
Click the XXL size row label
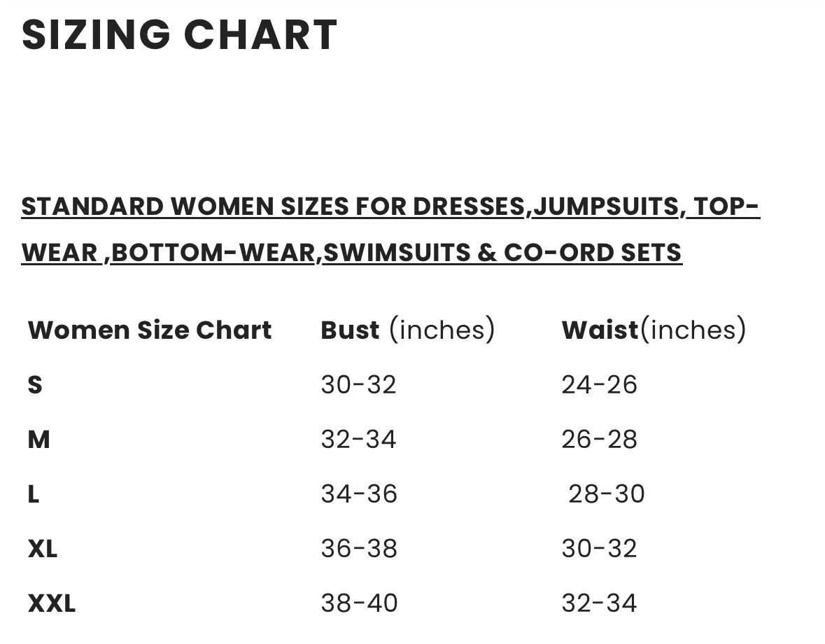[52, 603]
